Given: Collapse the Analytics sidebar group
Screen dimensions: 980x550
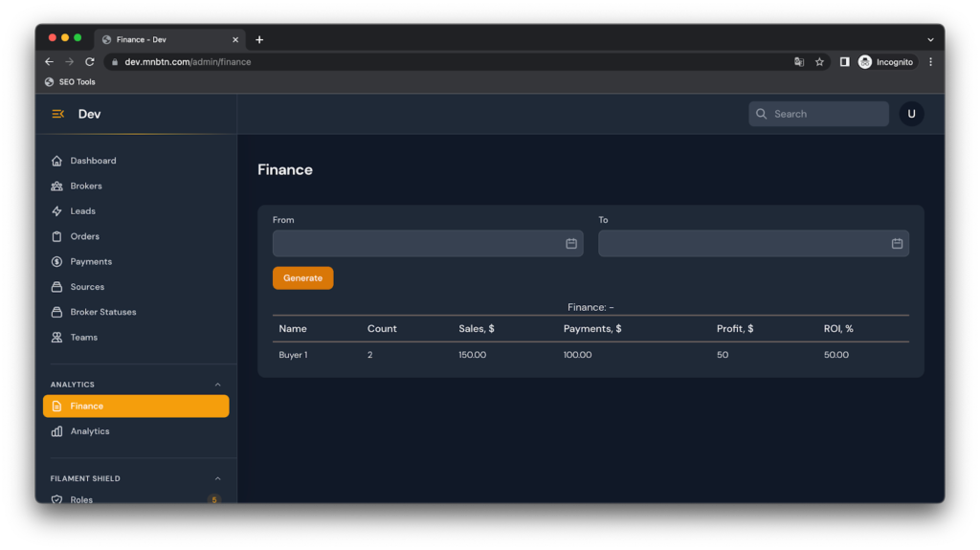Looking at the screenshot, I should coord(217,385).
